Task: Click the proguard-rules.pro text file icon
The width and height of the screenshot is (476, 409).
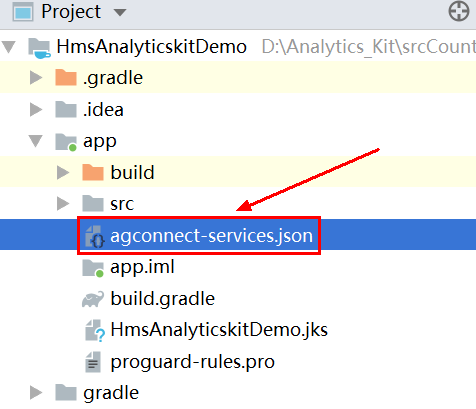Action: click(93, 362)
